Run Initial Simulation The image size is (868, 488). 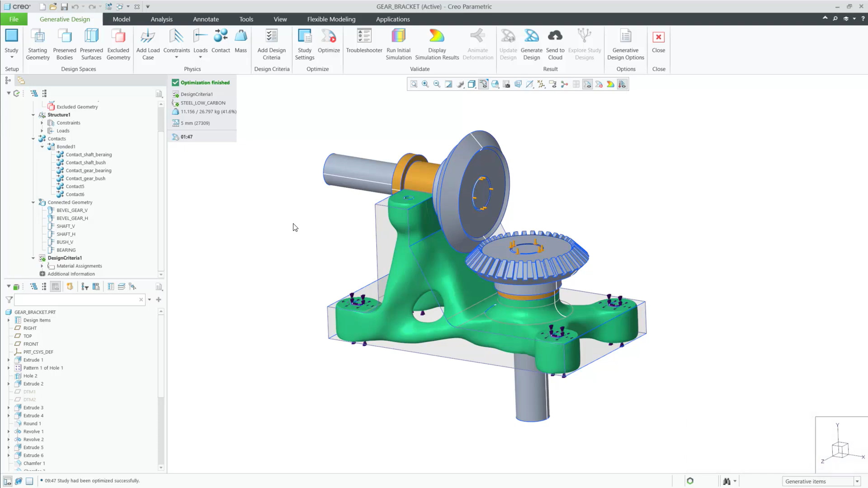398,44
